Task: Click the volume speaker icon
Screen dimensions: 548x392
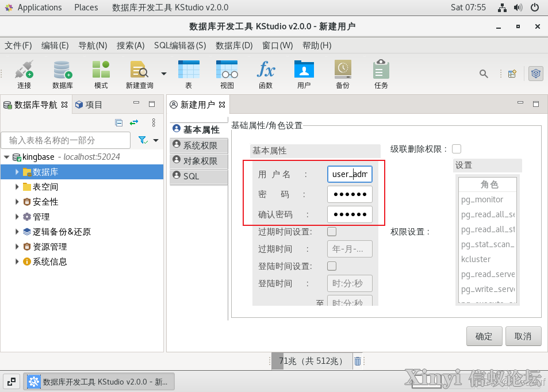Action: tap(518, 7)
